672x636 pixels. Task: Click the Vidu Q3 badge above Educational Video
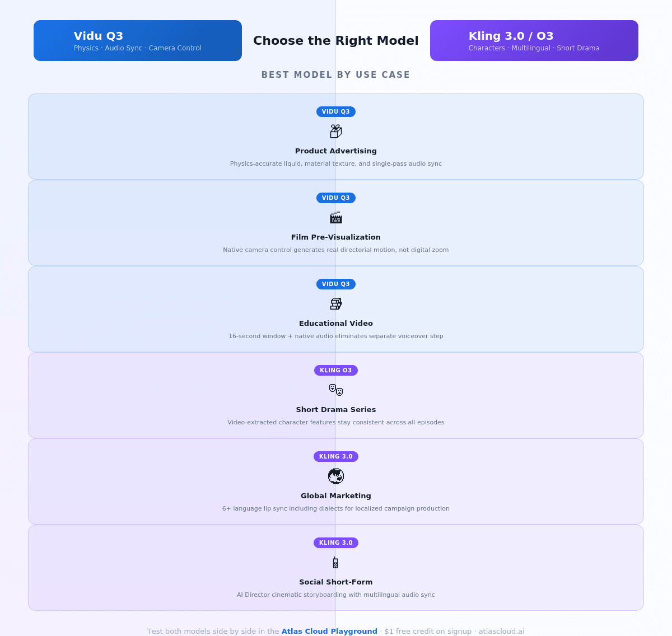336,284
